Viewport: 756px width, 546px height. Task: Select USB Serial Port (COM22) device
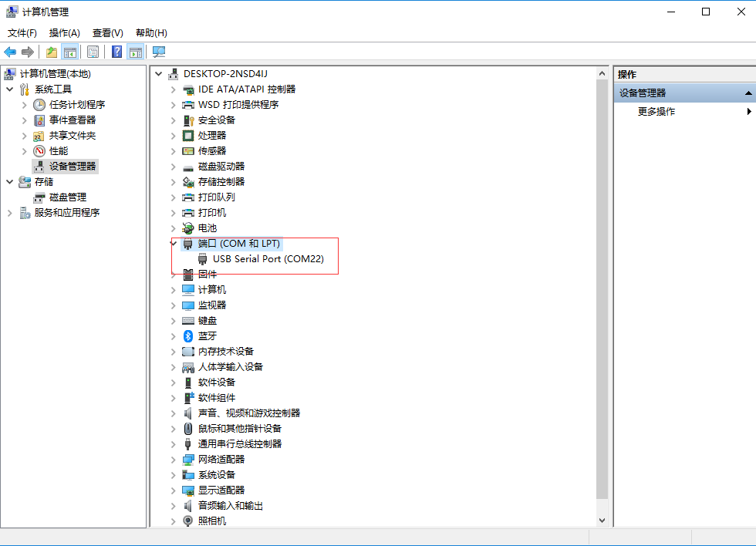268,259
